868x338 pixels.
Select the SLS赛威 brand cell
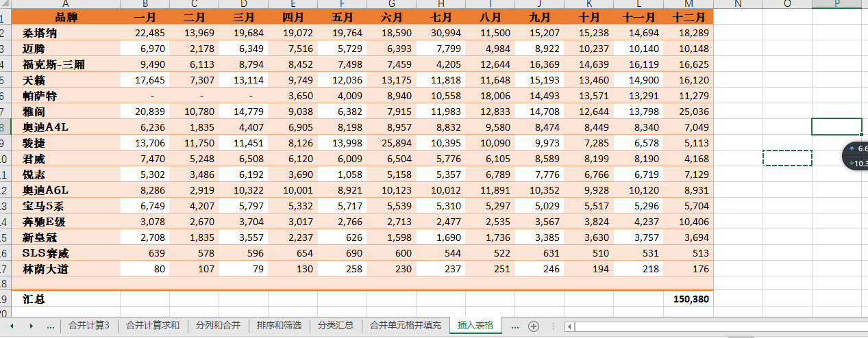[x=66, y=253]
